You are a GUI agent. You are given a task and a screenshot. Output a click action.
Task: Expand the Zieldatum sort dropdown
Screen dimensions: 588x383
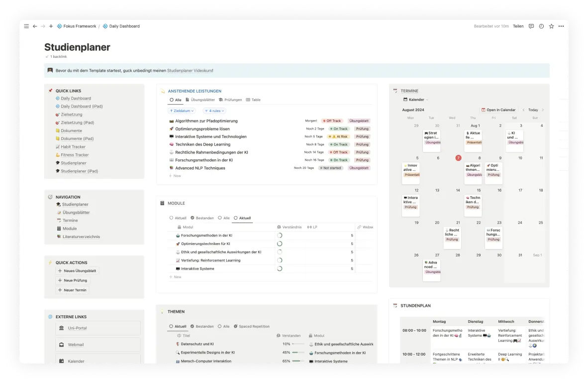(x=182, y=111)
